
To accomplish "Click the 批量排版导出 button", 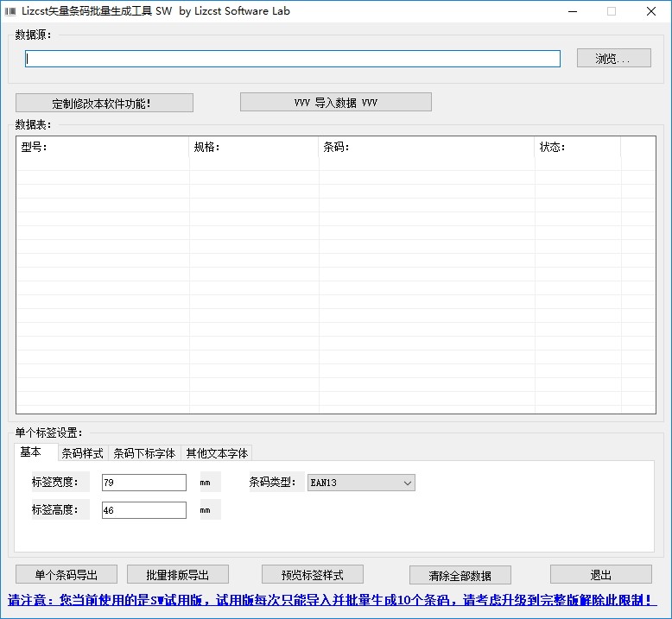I will click(x=177, y=574).
